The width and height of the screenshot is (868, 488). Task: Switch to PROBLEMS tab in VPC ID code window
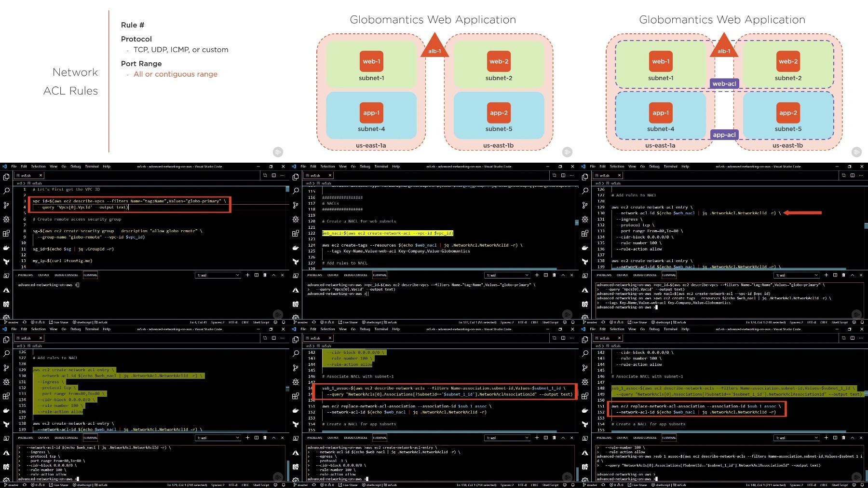point(25,275)
